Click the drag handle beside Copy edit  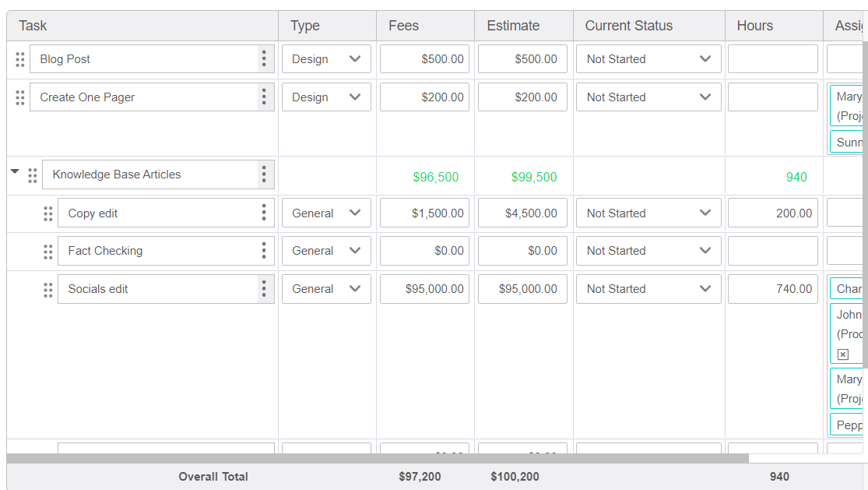[x=47, y=213]
